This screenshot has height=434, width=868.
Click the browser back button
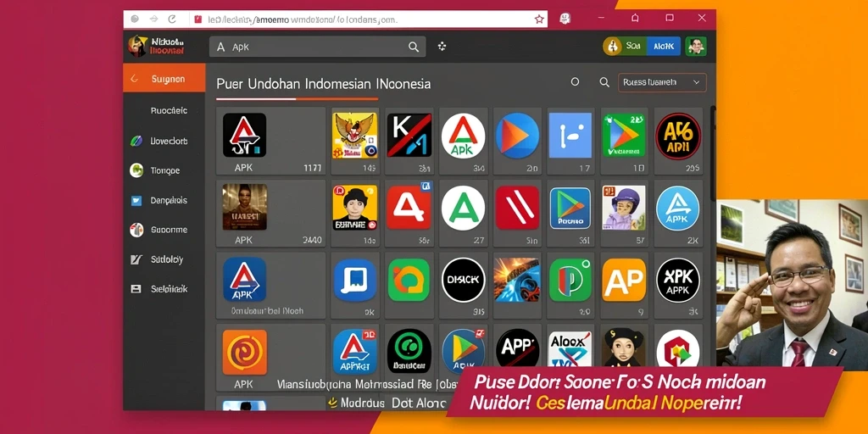click(135, 19)
